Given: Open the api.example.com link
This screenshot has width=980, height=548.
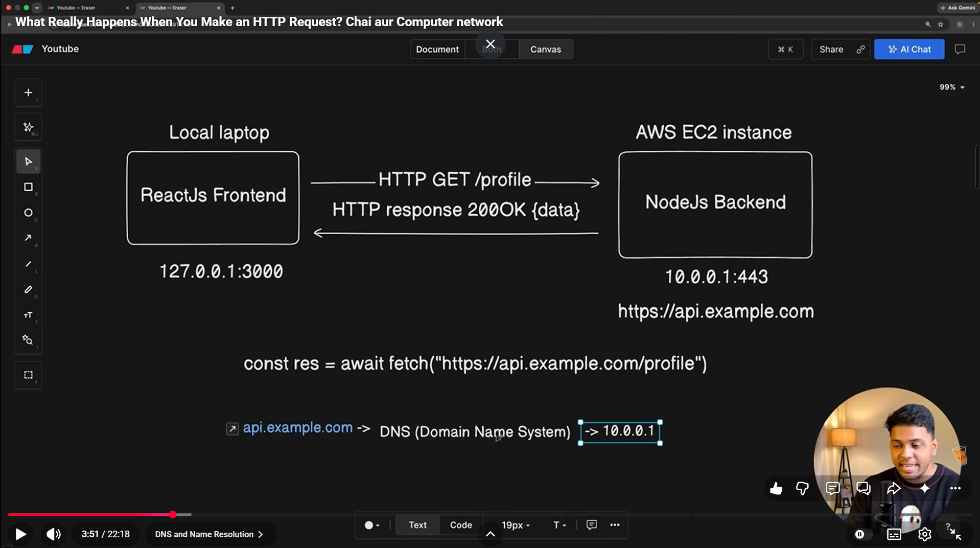Looking at the screenshot, I should pyautogui.click(x=297, y=427).
